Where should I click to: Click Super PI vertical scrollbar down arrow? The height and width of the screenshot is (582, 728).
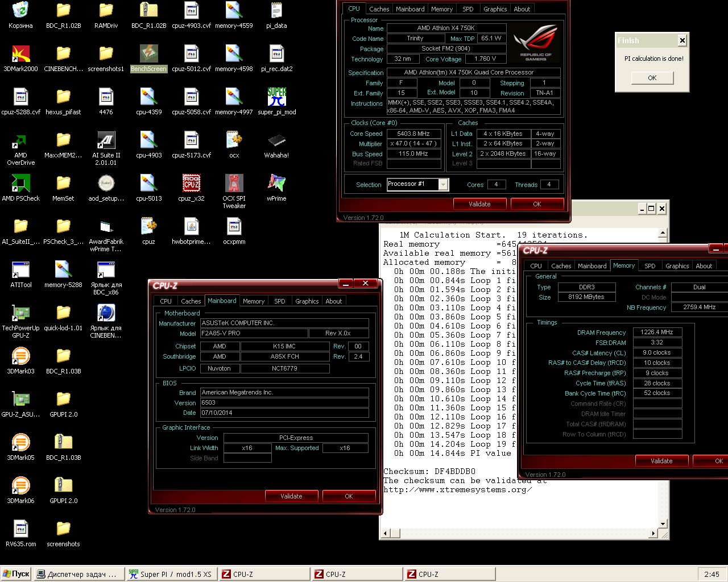tap(663, 524)
